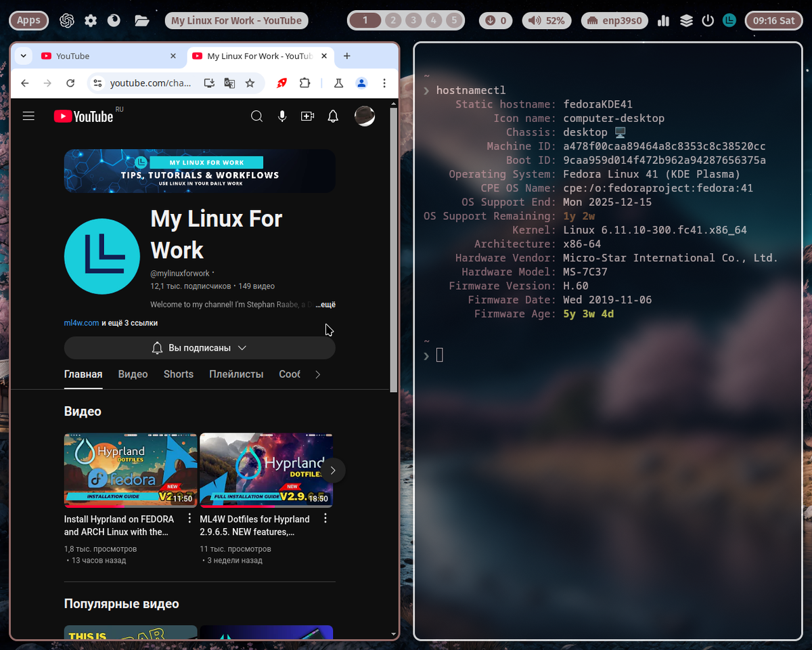Open settings gear in the top bar
The image size is (812, 650).
[91, 20]
